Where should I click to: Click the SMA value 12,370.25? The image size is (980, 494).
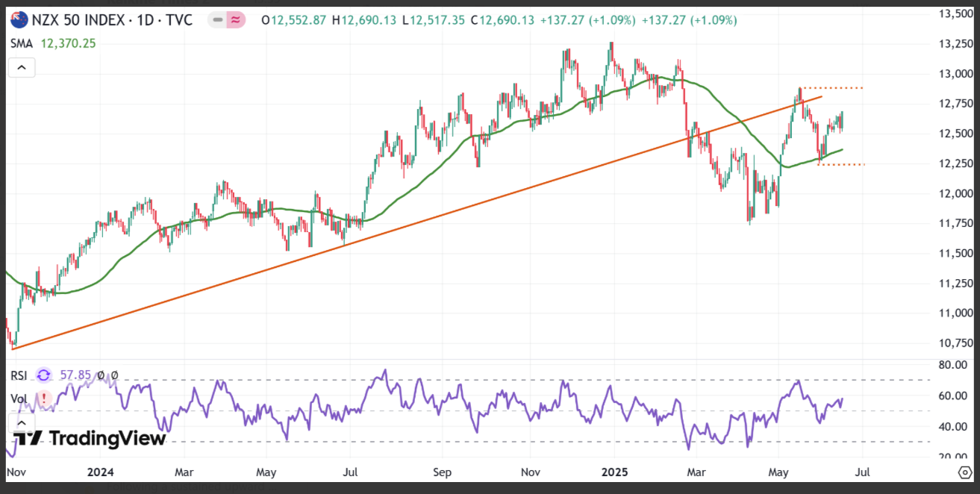coord(66,45)
